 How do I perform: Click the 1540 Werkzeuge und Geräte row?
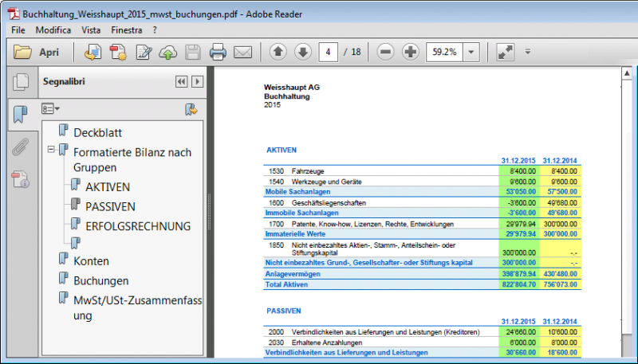click(422, 182)
